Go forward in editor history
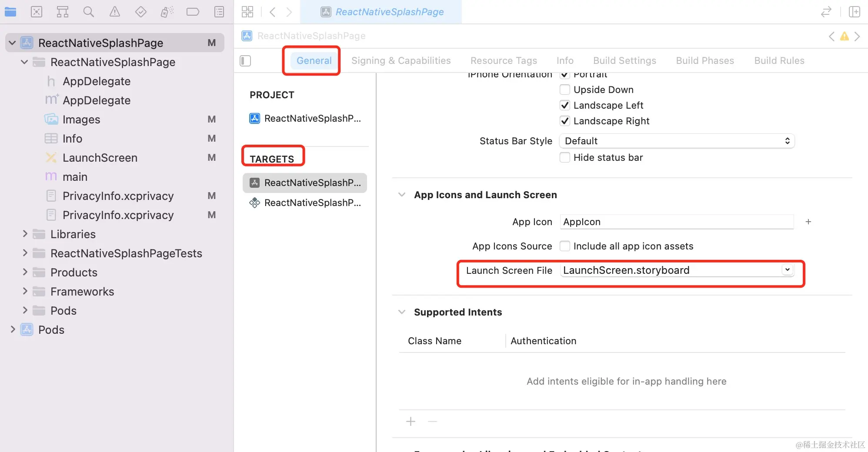The height and width of the screenshot is (452, 868). pyautogui.click(x=289, y=12)
